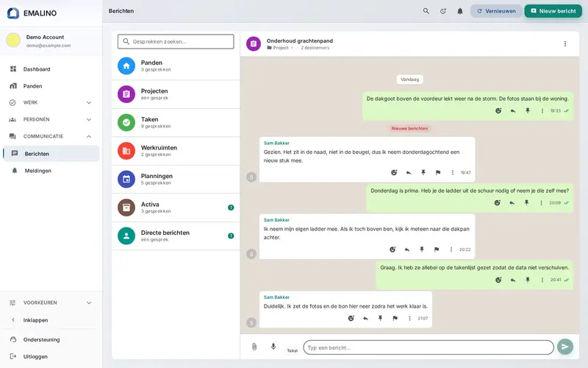The width and height of the screenshot is (588, 368).
Task: React with emoji on the 19:47 message
Action: click(394, 173)
